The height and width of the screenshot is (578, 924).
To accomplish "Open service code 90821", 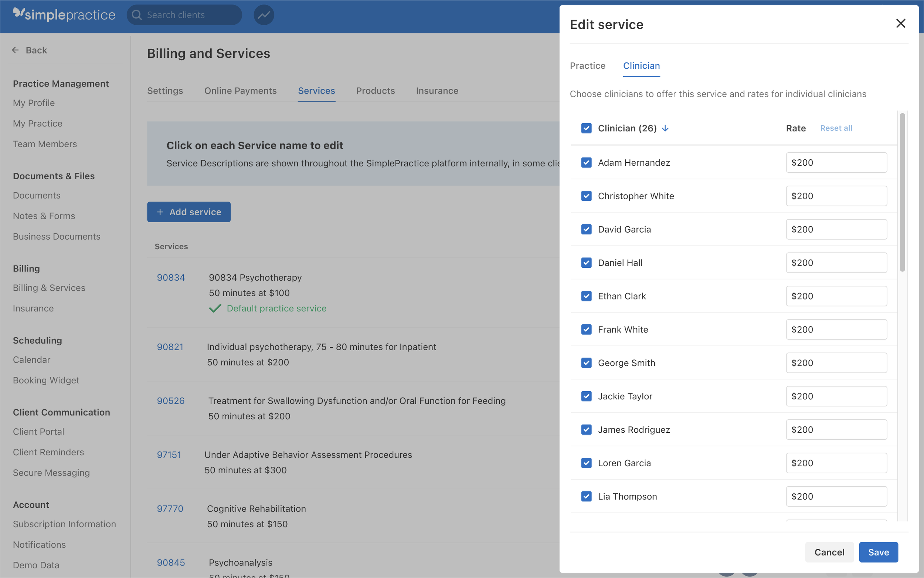I will pyautogui.click(x=170, y=347).
